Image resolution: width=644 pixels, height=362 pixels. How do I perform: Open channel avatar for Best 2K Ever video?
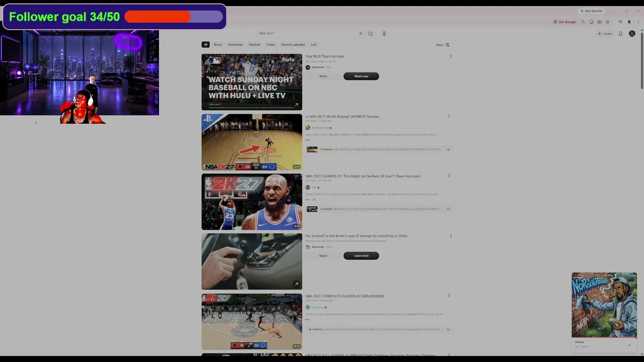coord(308,188)
